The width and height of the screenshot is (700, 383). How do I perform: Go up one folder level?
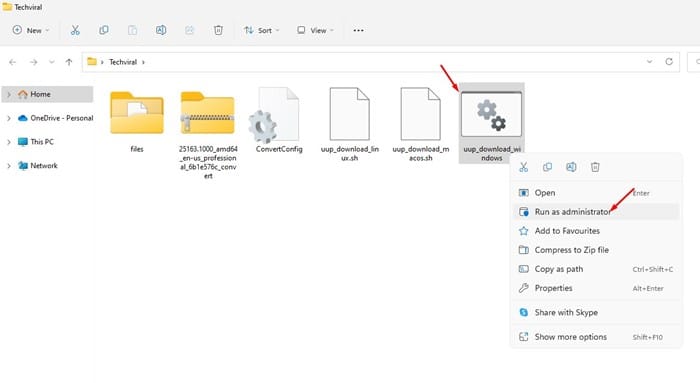69,62
